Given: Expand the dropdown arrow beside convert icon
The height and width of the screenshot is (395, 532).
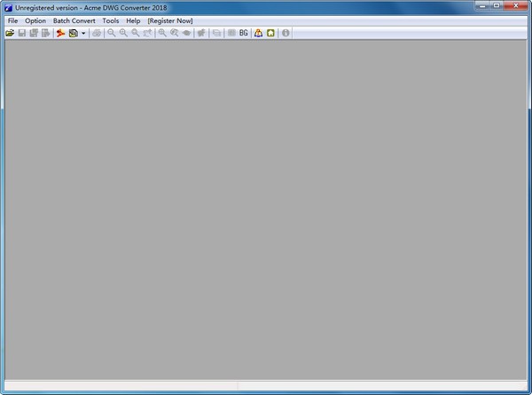Looking at the screenshot, I should pyautogui.click(x=83, y=33).
